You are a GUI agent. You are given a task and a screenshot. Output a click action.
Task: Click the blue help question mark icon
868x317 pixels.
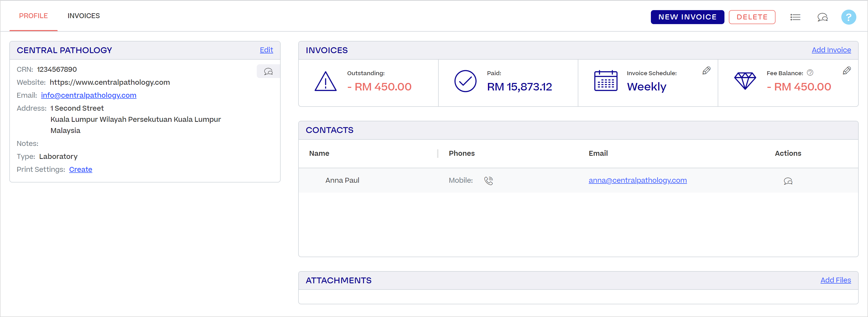tap(849, 17)
